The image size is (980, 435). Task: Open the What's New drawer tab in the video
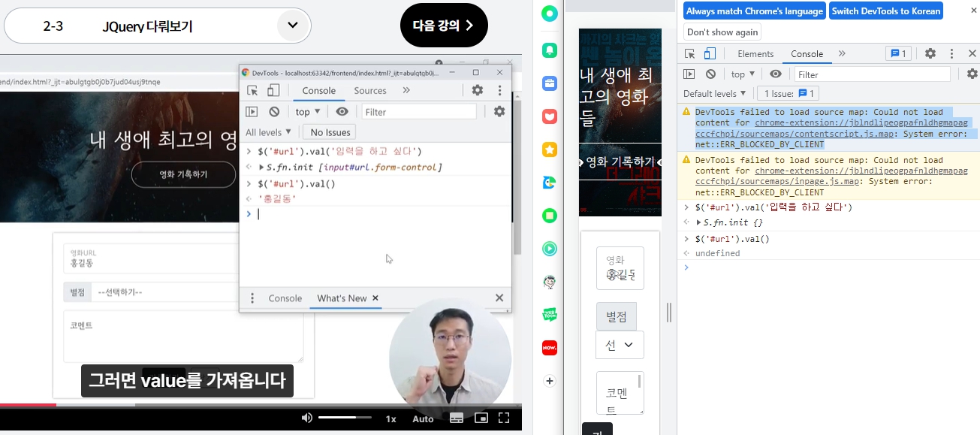click(342, 298)
